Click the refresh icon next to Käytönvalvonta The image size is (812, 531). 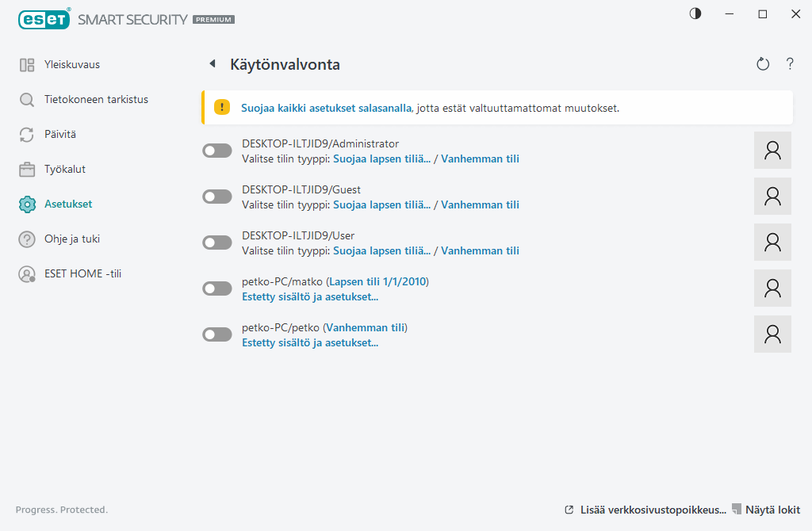(763, 64)
